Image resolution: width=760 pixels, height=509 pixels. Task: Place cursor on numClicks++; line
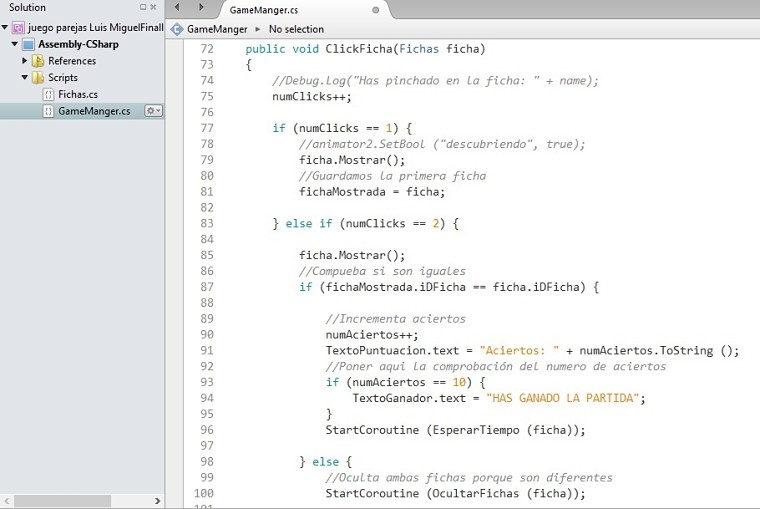[312, 96]
